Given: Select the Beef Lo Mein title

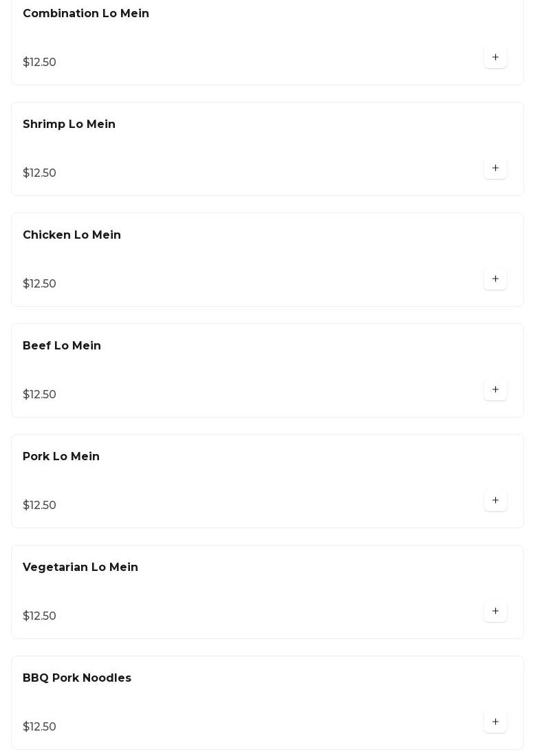Looking at the screenshot, I should pos(62,346).
